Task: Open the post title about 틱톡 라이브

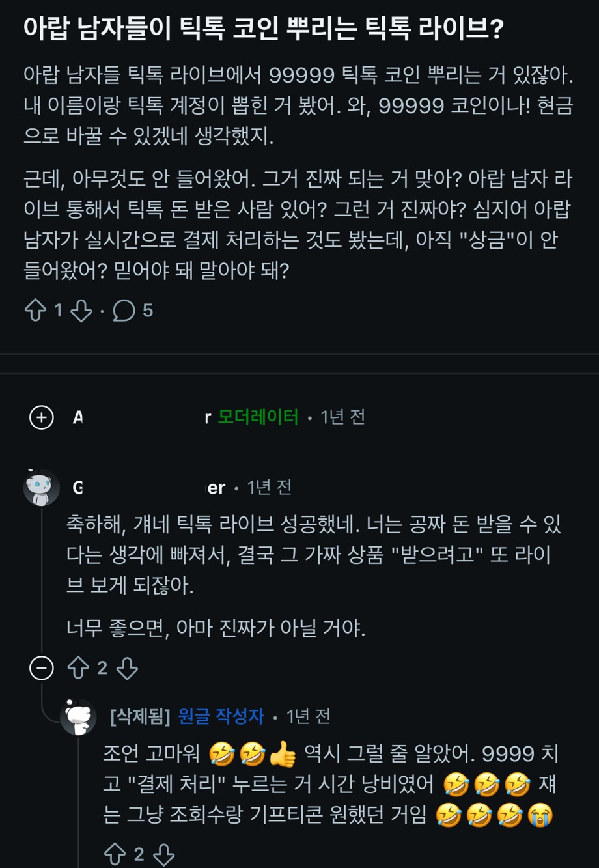Action: tap(263, 29)
